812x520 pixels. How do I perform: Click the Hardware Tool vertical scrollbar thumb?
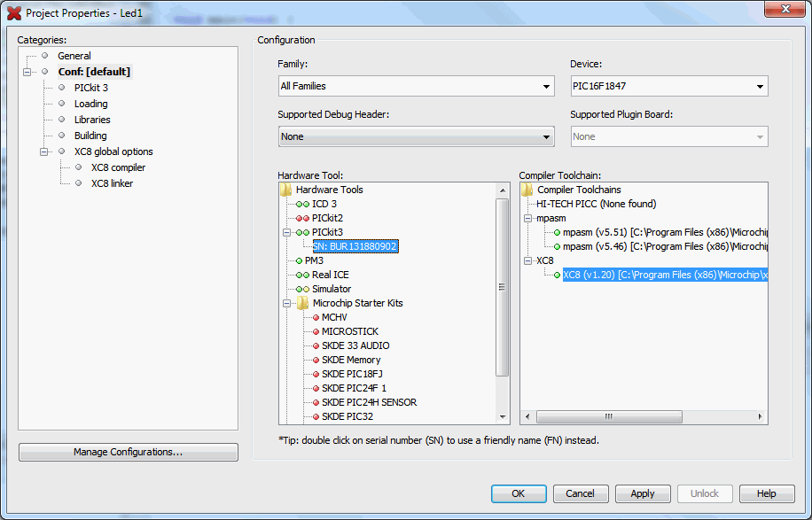click(503, 287)
